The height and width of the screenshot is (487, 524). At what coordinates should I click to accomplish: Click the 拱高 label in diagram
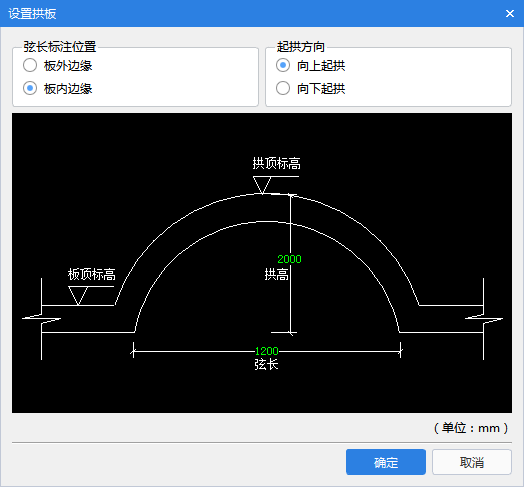pyautogui.click(x=276, y=274)
